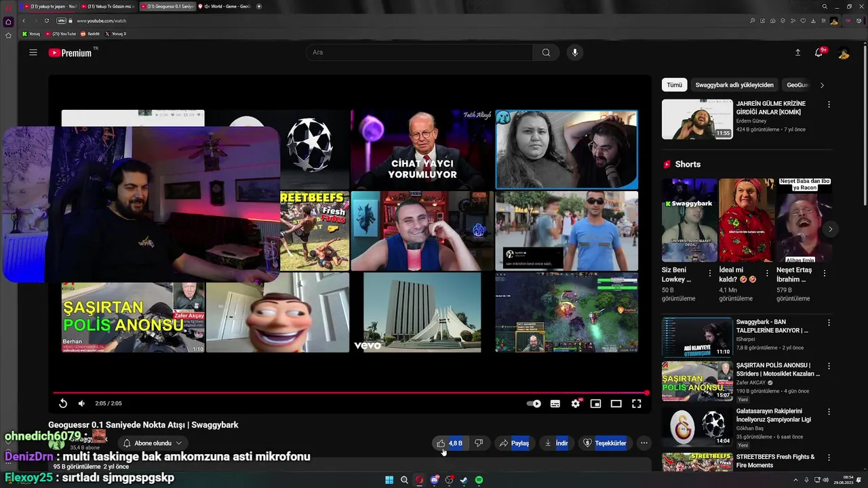Switch to miniplayer mode

pyautogui.click(x=595, y=403)
